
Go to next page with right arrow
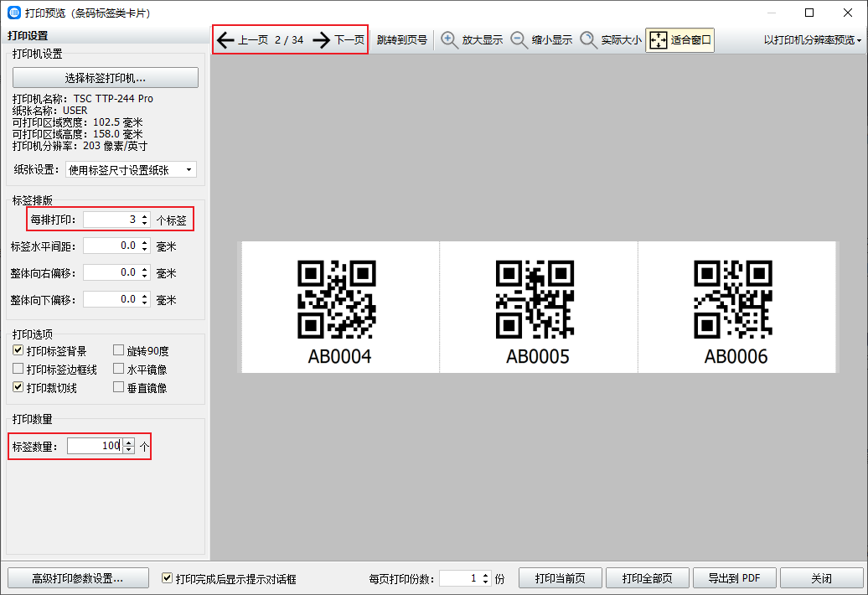tap(322, 39)
